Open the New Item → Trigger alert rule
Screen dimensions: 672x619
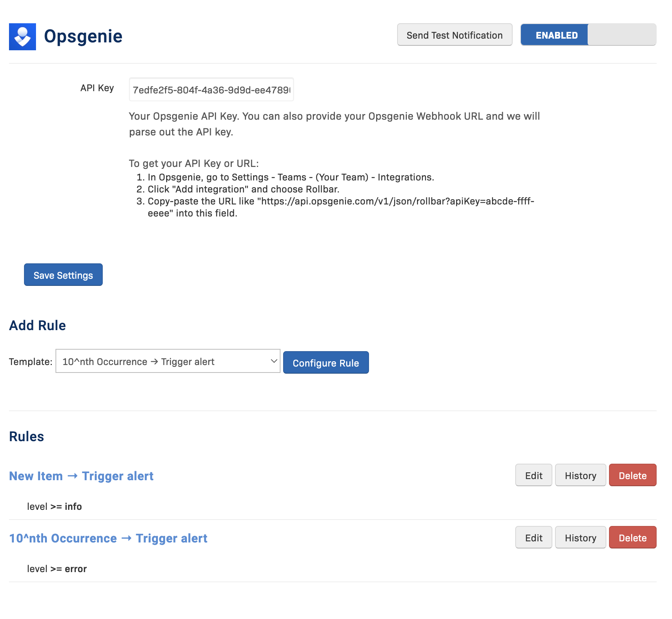pos(81,476)
